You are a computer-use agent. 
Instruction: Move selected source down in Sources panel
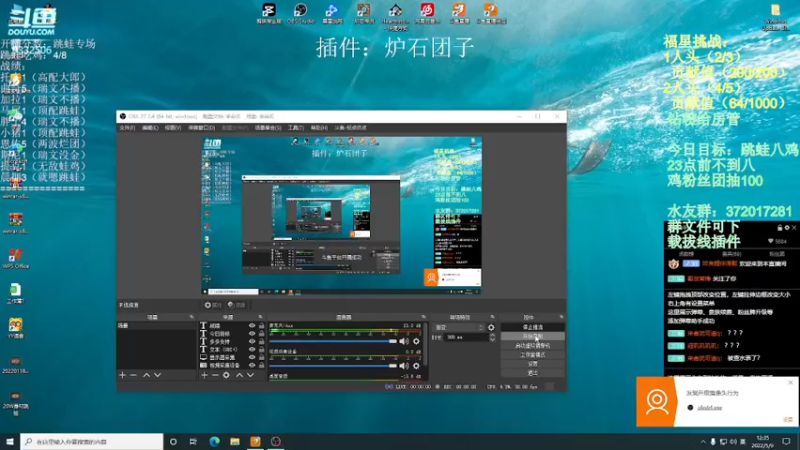coord(251,375)
